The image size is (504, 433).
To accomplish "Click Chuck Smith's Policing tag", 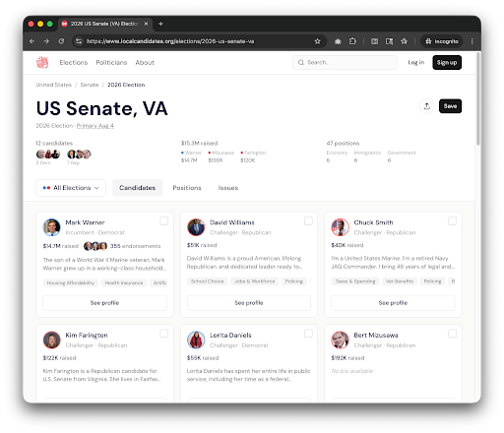I will tap(432, 281).
